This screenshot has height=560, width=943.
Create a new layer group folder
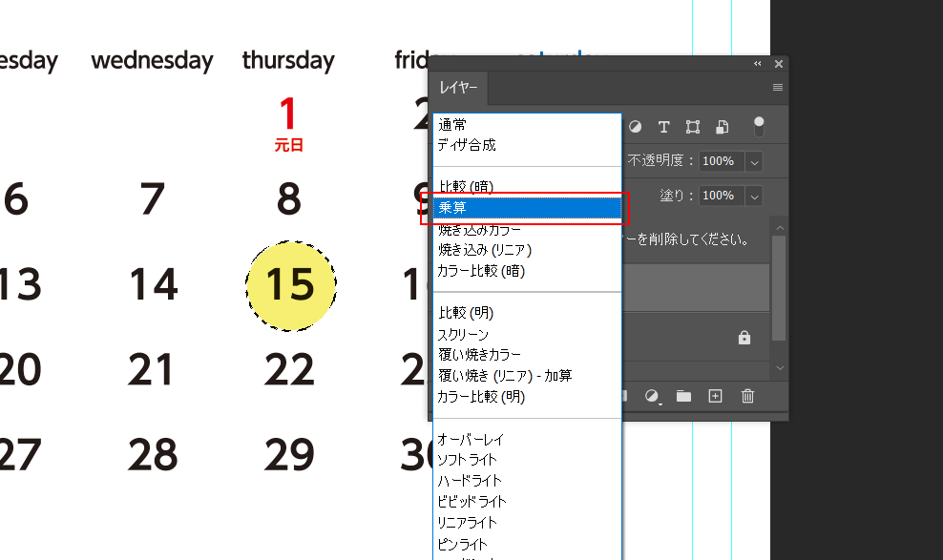coord(683,396)
